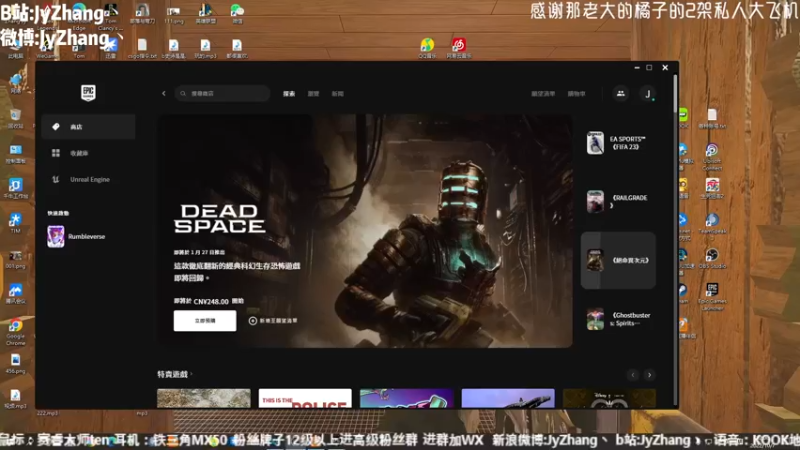Switch to the Discover (探索) tab
Viewport: 800px width, 450px height.
pos(289,94)
